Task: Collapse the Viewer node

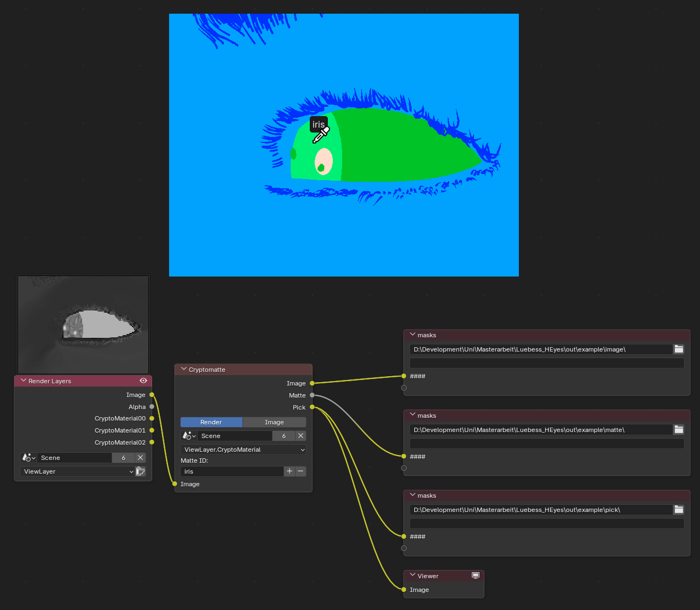Action: tap(413, 576)
